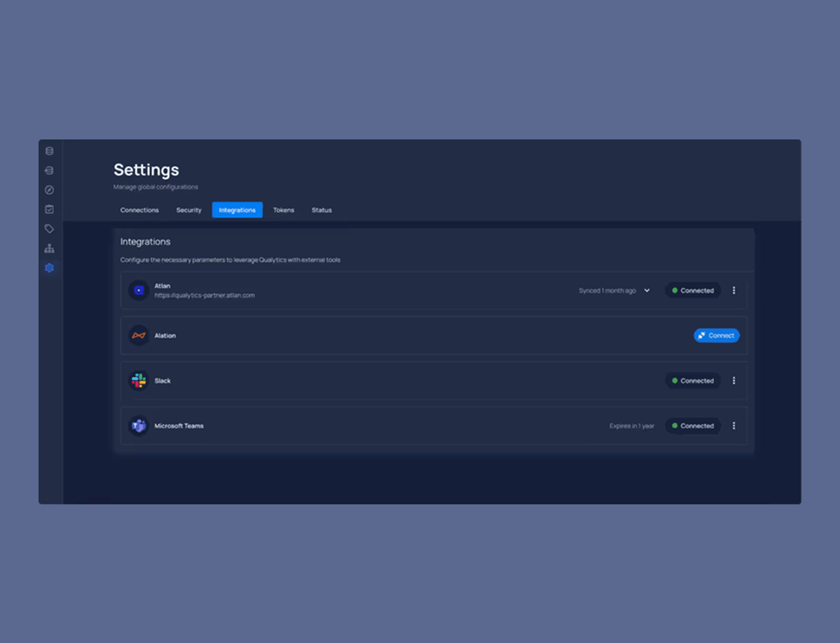Switch to the Connections tab
This screenshot has width=840, height=643.
point(139,210)
